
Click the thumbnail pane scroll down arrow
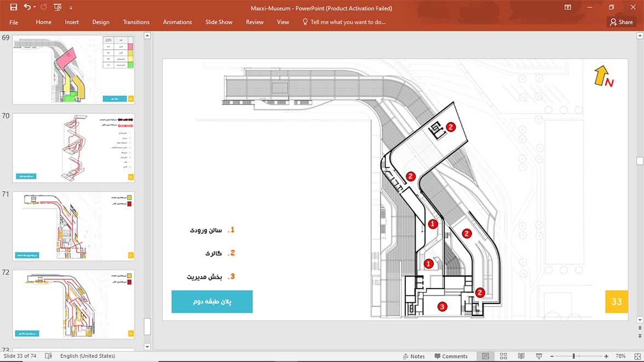coord(147,346)
